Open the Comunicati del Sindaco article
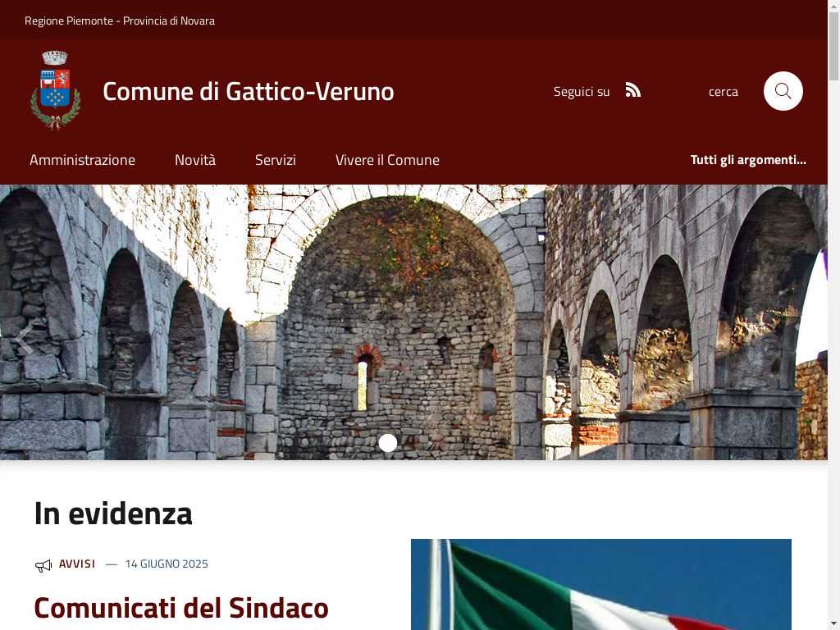Image resolution: width=840 pixels, height=630 pixels. pyautogui.click(x=181, y=608)
